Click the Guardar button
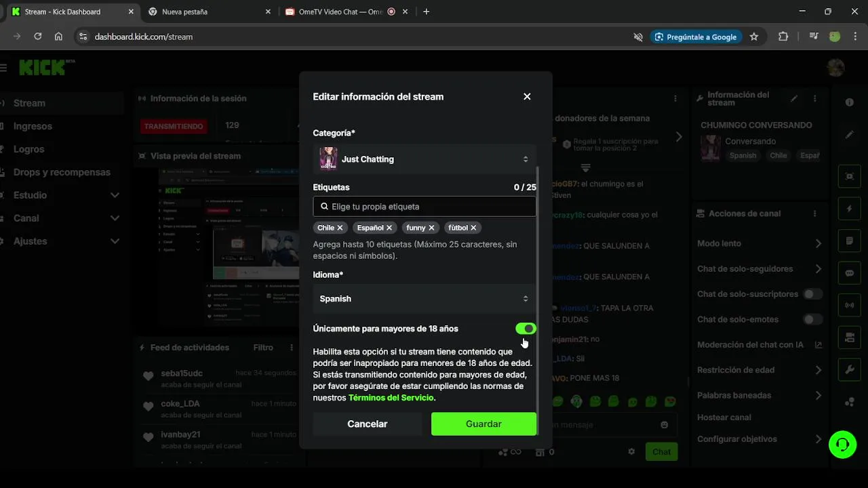 (x=484, y=424)
